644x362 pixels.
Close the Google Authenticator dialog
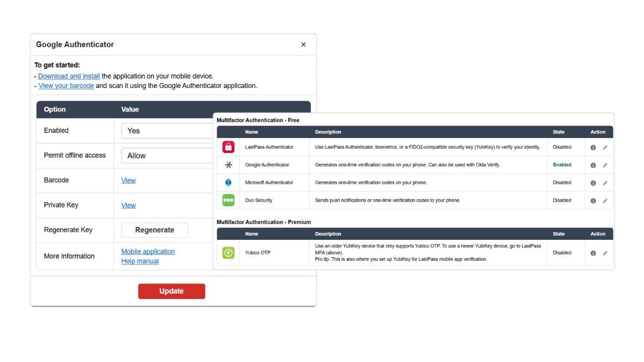[303, 44]
